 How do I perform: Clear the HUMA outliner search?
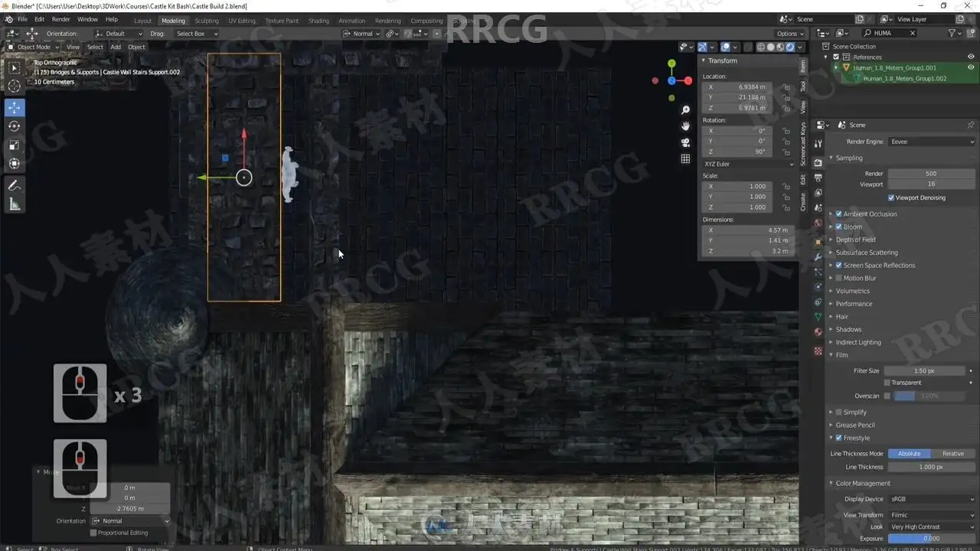click(912, 33)
